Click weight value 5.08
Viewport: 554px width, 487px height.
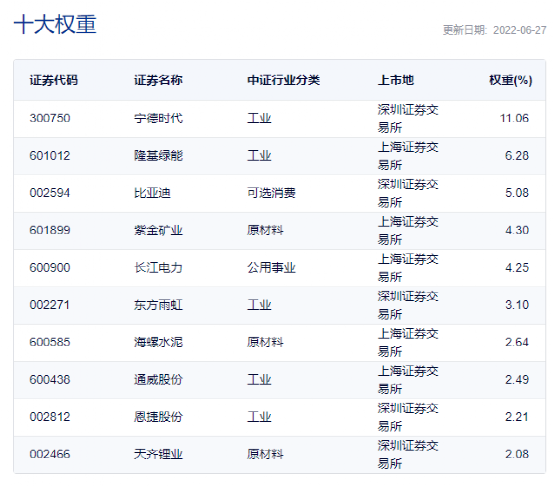click(517, 193)
